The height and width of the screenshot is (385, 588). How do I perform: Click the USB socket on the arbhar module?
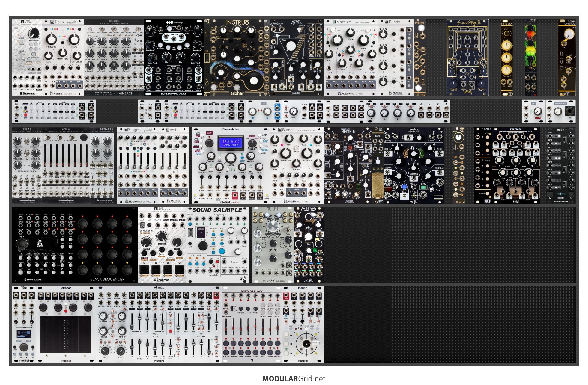[x=207, y=58]
